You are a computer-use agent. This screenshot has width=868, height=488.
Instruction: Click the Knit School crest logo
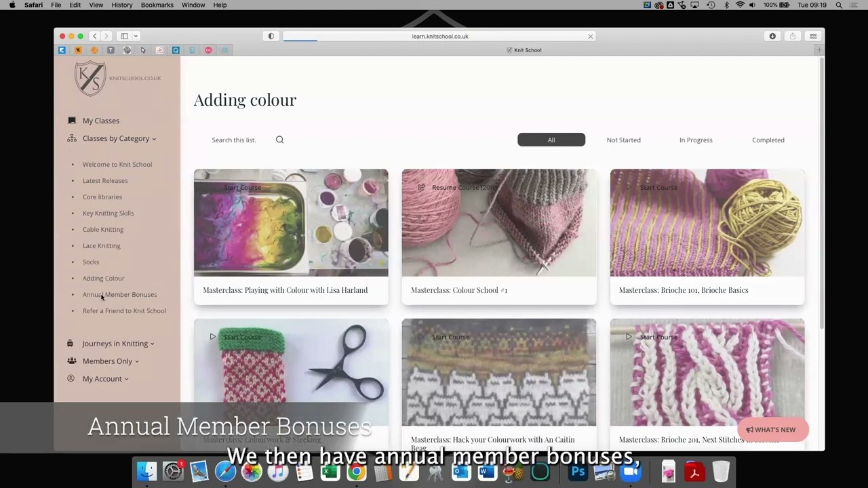click(x=90, y=79)
